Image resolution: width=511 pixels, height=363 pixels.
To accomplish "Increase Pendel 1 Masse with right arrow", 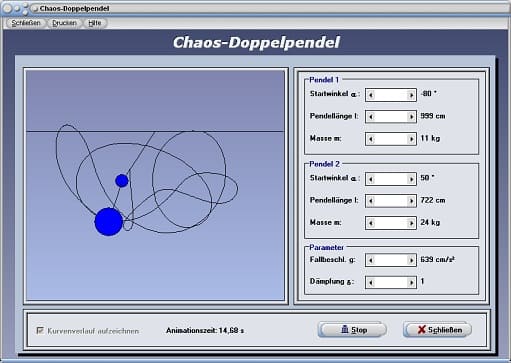I will tap(411, 139).
